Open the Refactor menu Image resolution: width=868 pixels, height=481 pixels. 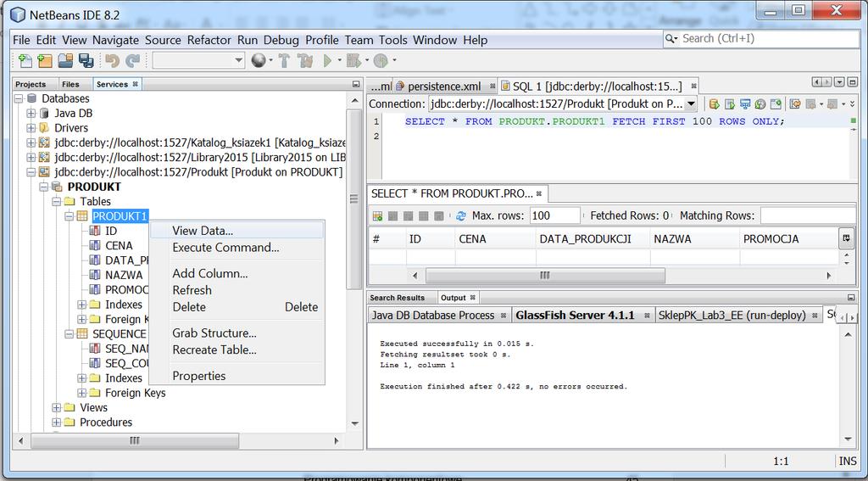[x=209, y=40]
